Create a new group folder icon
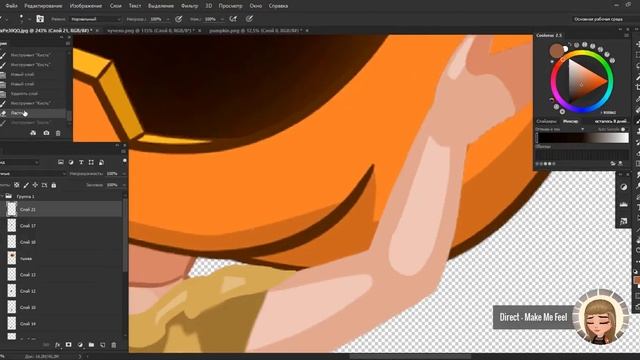Image resolution: width=640 pixels, height=360 pixels. [x=91, y=345]
